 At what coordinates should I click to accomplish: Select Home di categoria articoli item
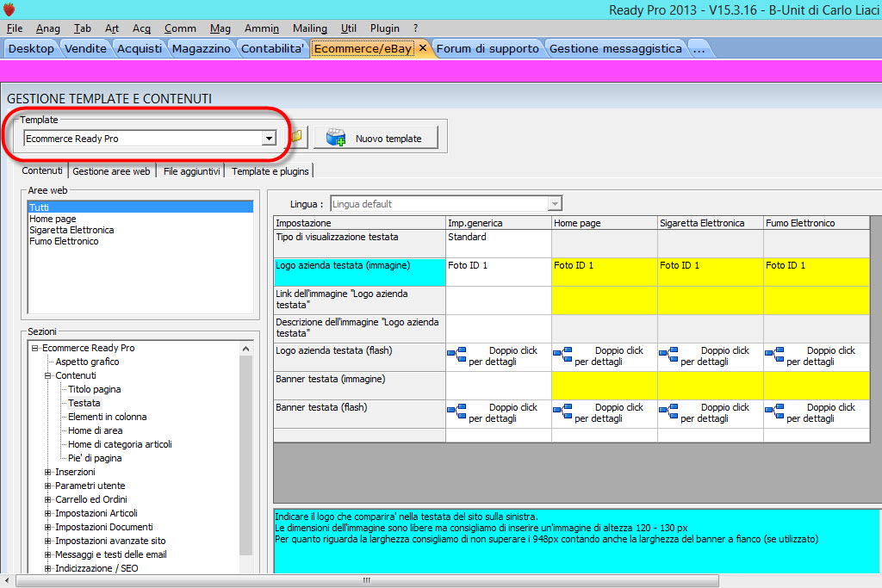coord(120,444)
